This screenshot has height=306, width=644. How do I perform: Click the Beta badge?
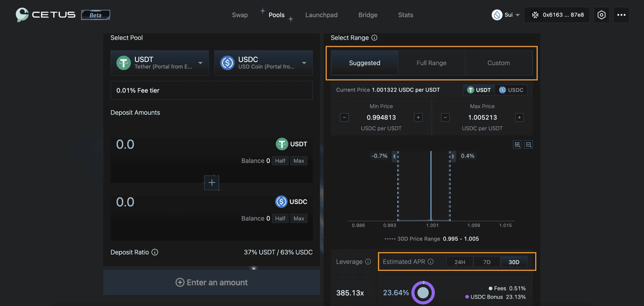(95, 15)
